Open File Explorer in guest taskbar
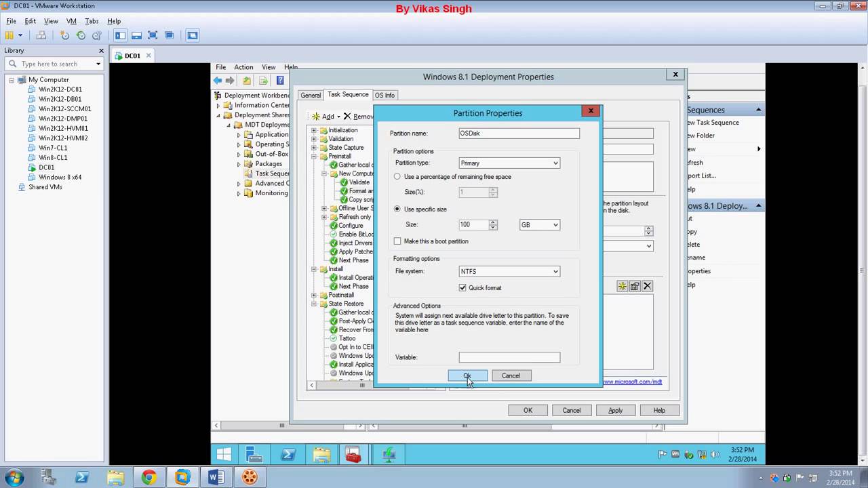The height and width of the screenshot is (488, 868). (x=321, y=455)
